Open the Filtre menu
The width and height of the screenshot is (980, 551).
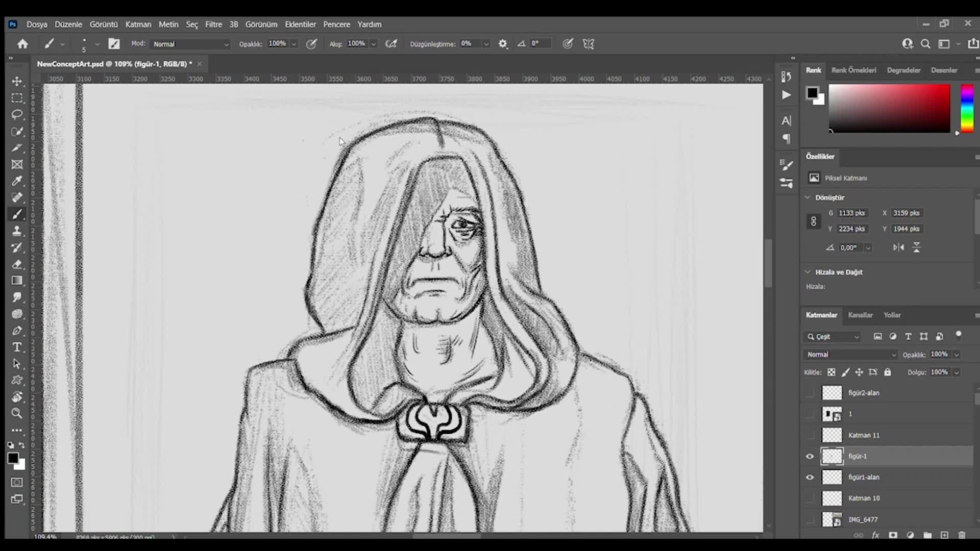point(213,24)
